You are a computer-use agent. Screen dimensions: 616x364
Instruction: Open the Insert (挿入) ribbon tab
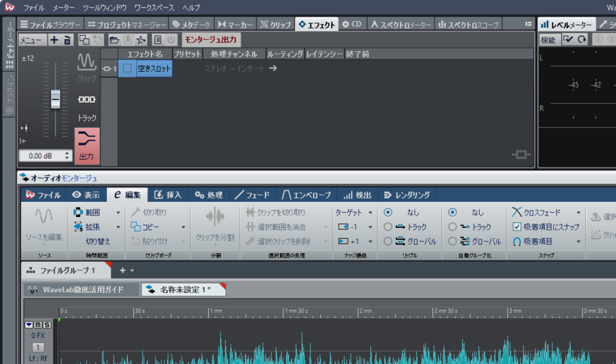(x=168, y=195)
